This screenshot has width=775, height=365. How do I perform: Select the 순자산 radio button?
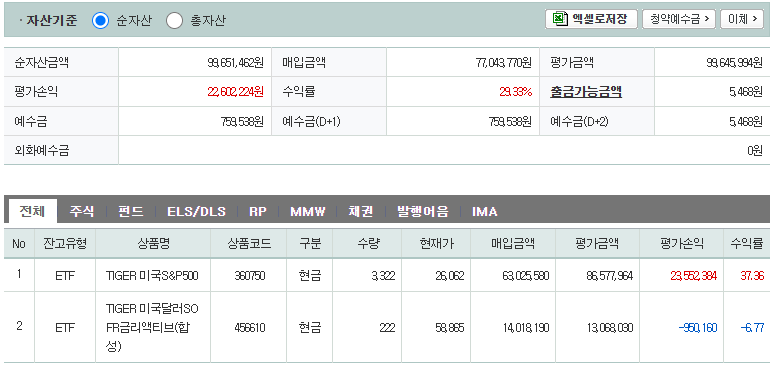[100, 21]
